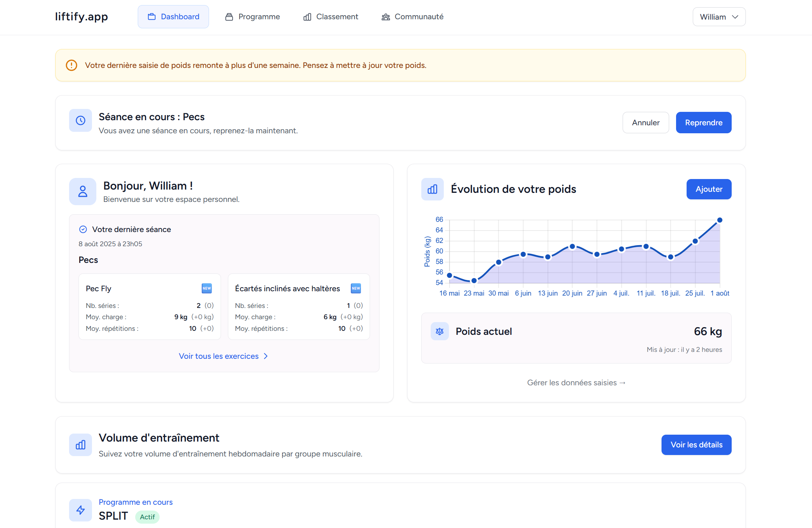This screenshot has height=528, width=812.
Task: Follow the Gérer les données saisies link
Action: point(576,382)
